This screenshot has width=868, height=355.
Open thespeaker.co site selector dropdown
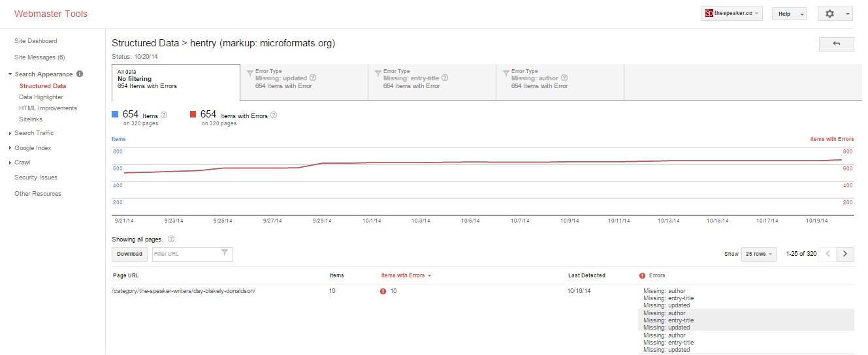[x=731, y=14]
